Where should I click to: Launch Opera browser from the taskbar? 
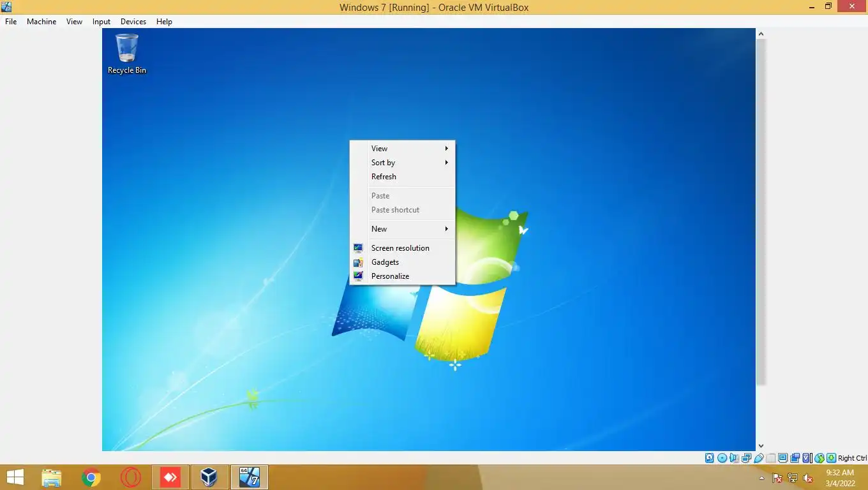click(131, 477)
